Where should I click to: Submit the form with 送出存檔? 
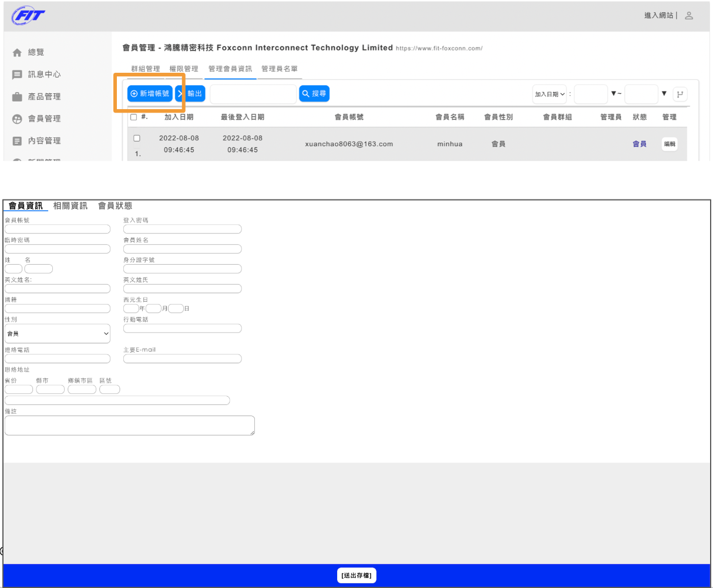[356, 576]
